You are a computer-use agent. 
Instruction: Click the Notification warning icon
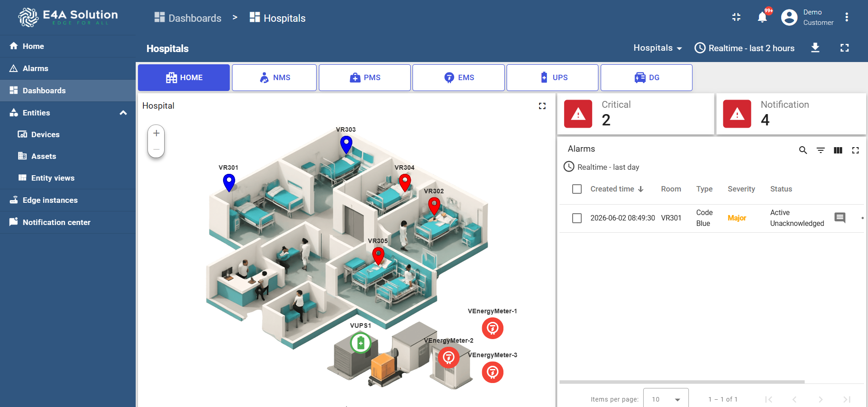click(737, 114)
